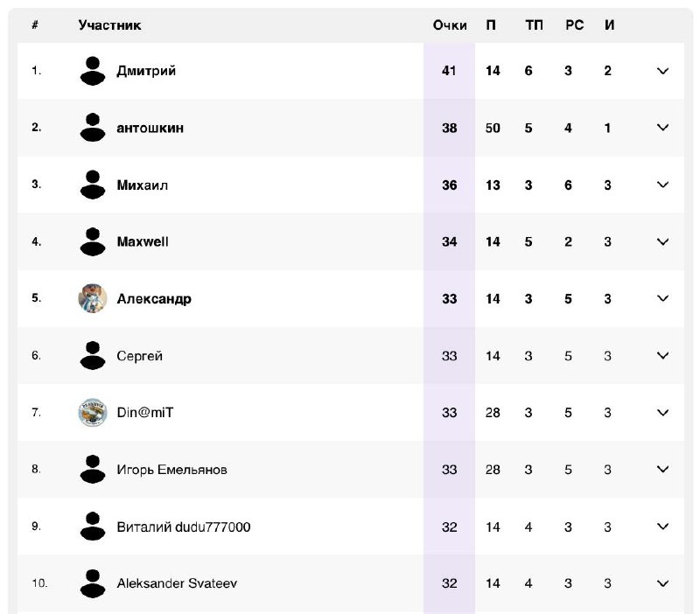Screen dimensions: 700x614
Task: Click Виталий dudu777000's avatar icon
Action: (x=93, y=527)
